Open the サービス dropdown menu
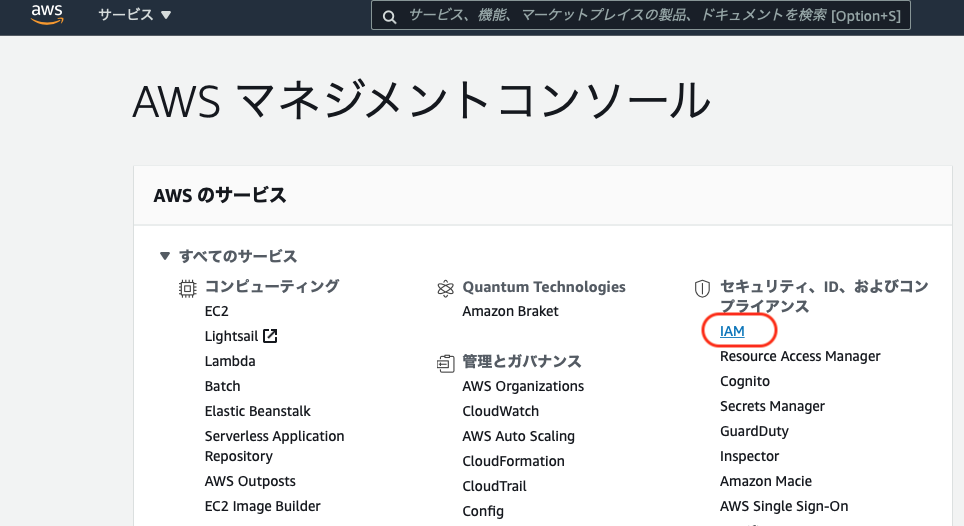This screenshot has width=964, height=526. [x=134, y=15]
